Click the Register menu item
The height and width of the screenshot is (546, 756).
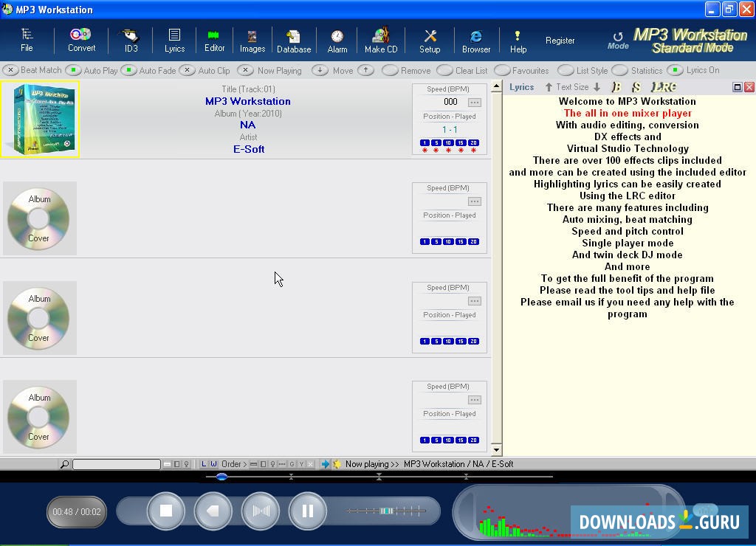tap(560, 41)
